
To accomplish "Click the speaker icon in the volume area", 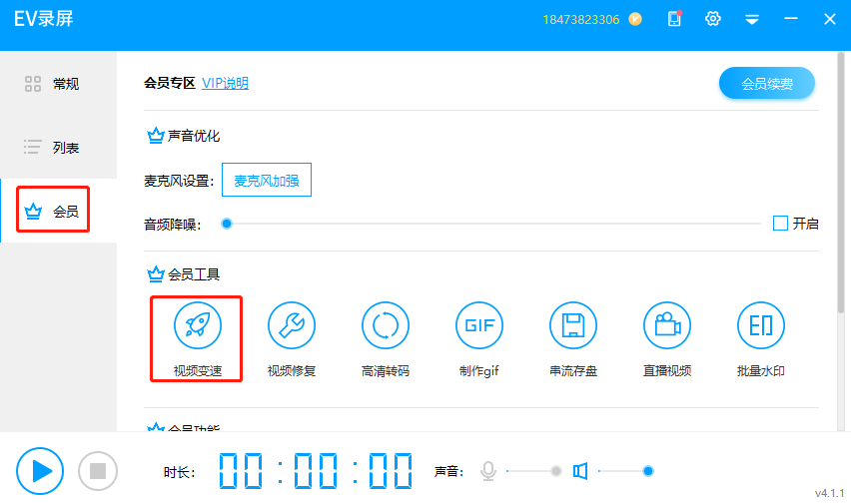I will 580,471.
